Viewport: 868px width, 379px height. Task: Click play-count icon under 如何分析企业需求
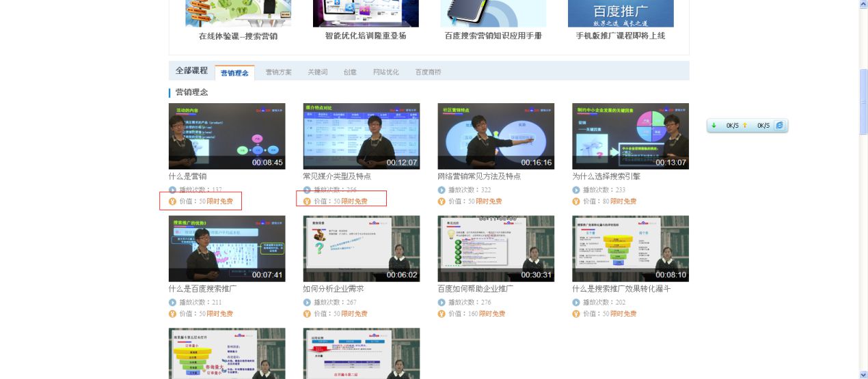coord(307,303)
